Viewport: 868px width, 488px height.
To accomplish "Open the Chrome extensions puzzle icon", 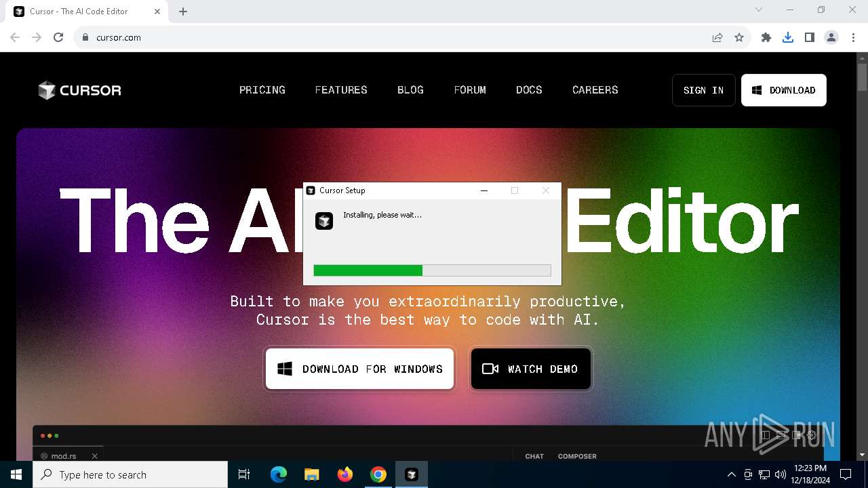I will pos(766,37).
